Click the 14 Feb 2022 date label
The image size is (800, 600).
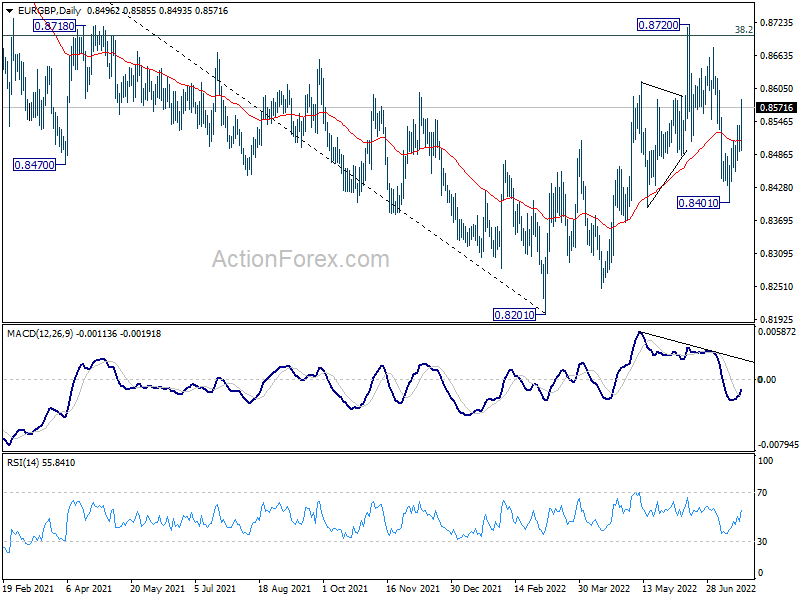click(x=540, y=589)
